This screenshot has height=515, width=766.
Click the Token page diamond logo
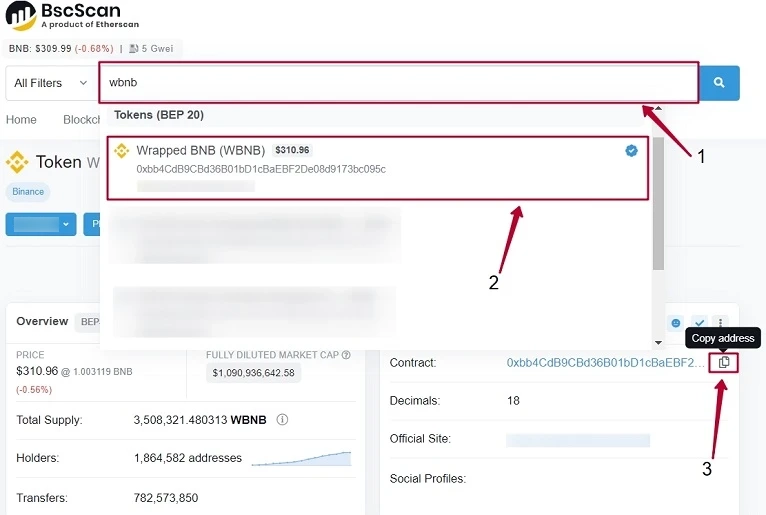(17, 162)
